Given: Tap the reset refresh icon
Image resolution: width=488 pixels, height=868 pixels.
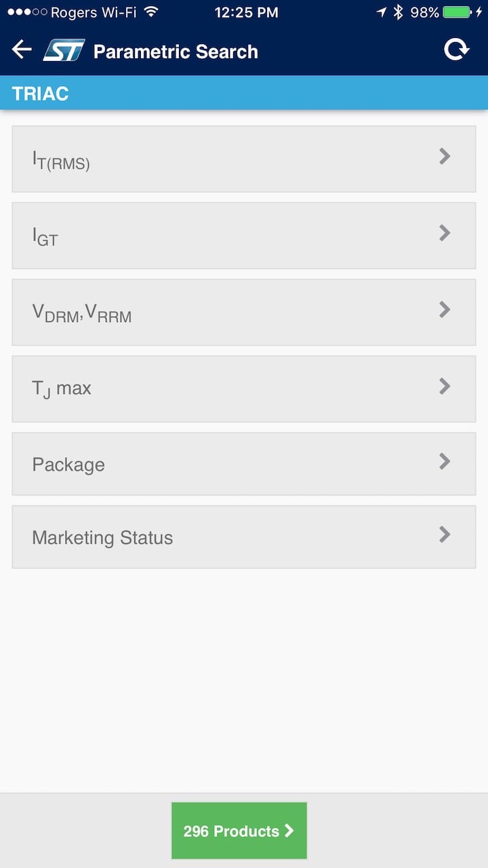Looking at the screenshot, I should tap(456, 50).
